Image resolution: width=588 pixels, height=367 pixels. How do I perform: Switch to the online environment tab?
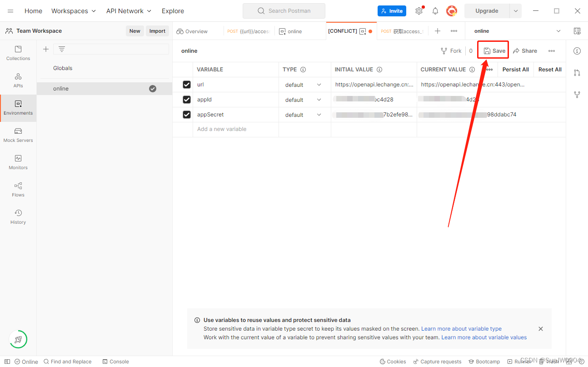(291, 31)
